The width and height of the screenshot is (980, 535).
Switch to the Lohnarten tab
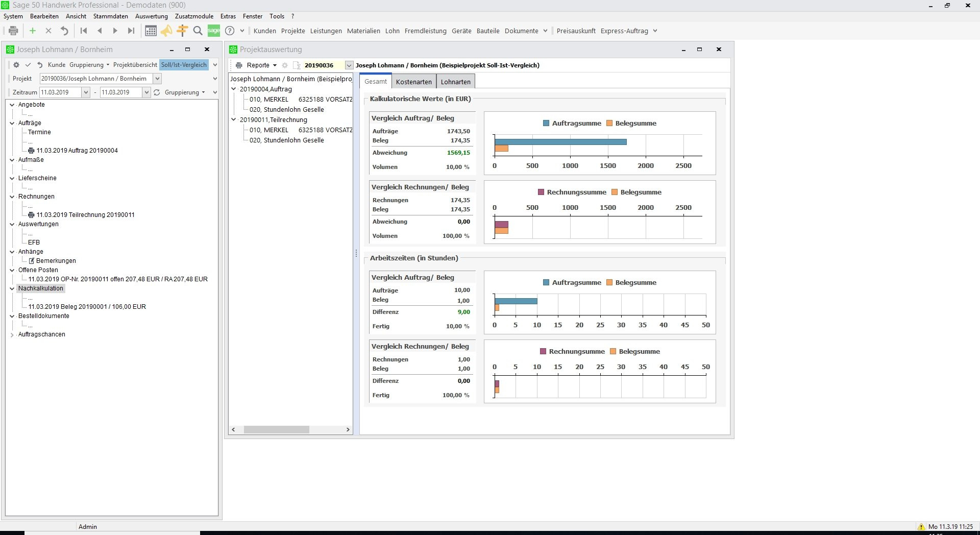coord(456,82)
